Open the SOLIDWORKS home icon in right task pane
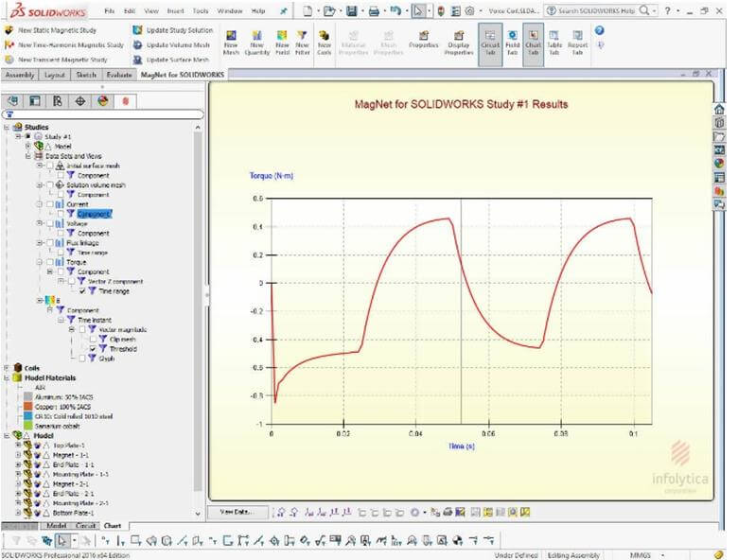The height and width of the screenshot is (560, 738). coord(719,109)
